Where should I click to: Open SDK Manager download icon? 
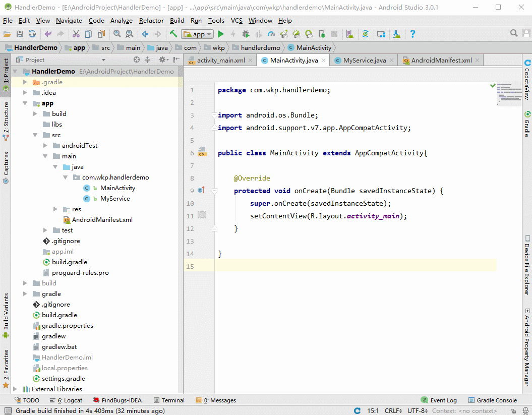click(397, 34)
